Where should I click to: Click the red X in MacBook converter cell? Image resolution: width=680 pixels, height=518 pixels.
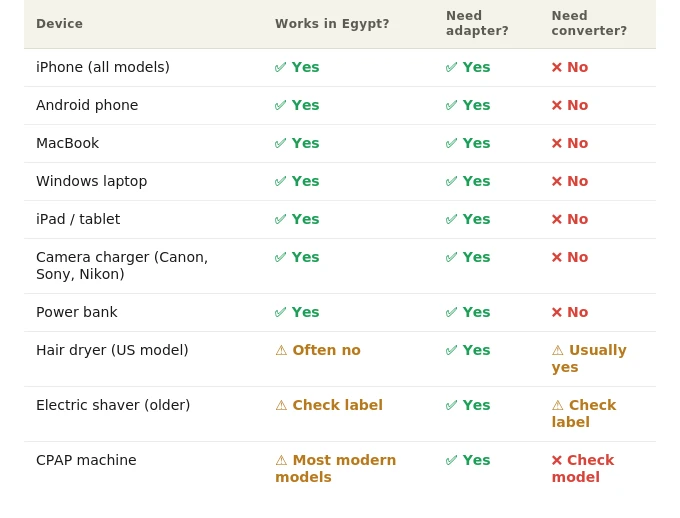(x=557, y=143)
